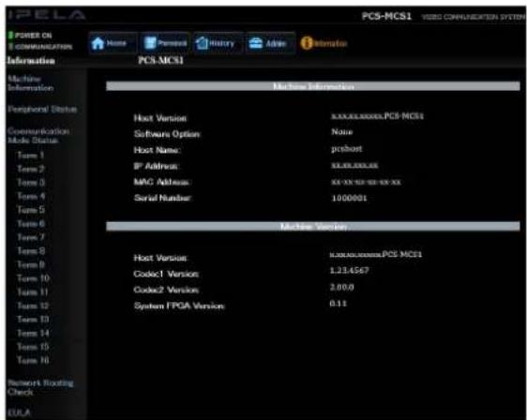Click the green Power On indicator
527x420 pixels.
[10, 35]
